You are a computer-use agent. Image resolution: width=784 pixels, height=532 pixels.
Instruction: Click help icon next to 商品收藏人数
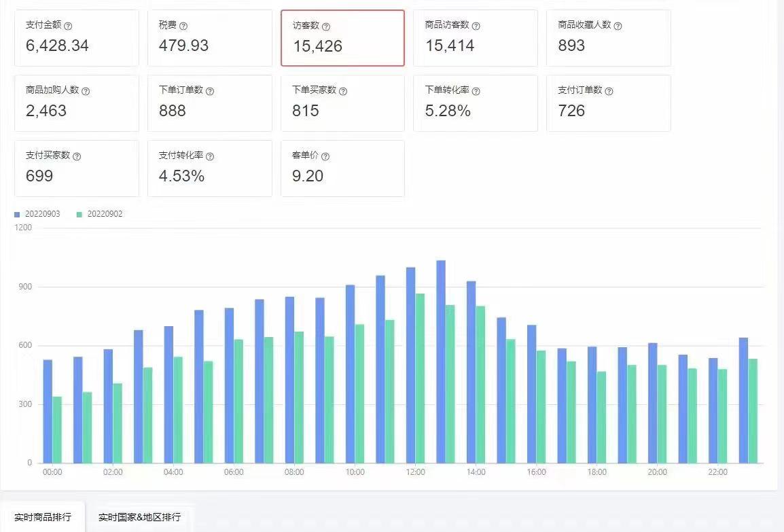pyautogui.click(x=618, y=26)
